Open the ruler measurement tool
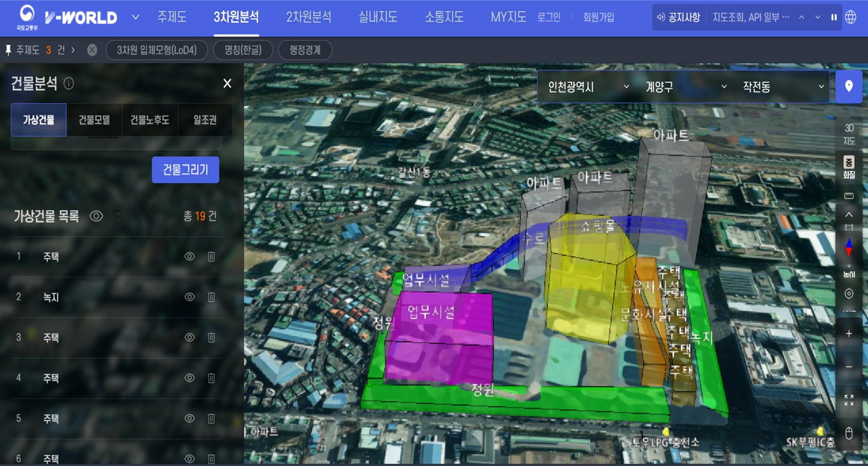This screenshot has height=466, width=868. tap(849, 196)
